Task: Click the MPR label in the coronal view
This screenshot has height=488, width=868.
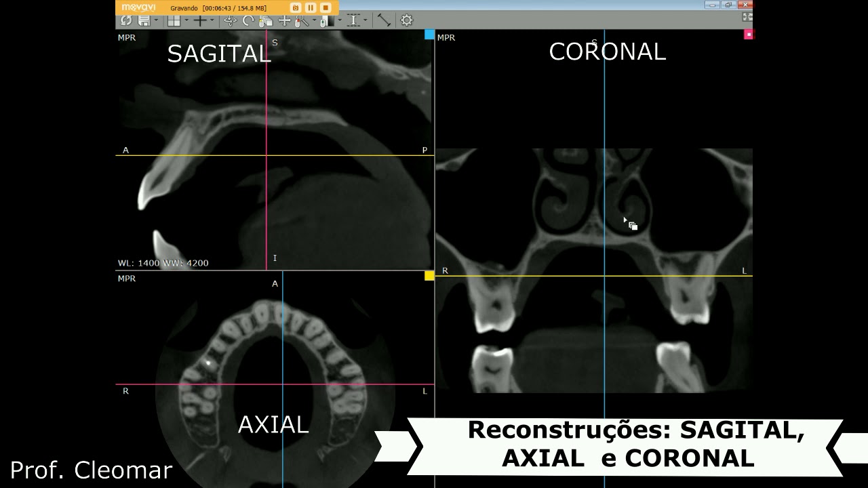Action: pyautogui.click(x=446, y=38)
